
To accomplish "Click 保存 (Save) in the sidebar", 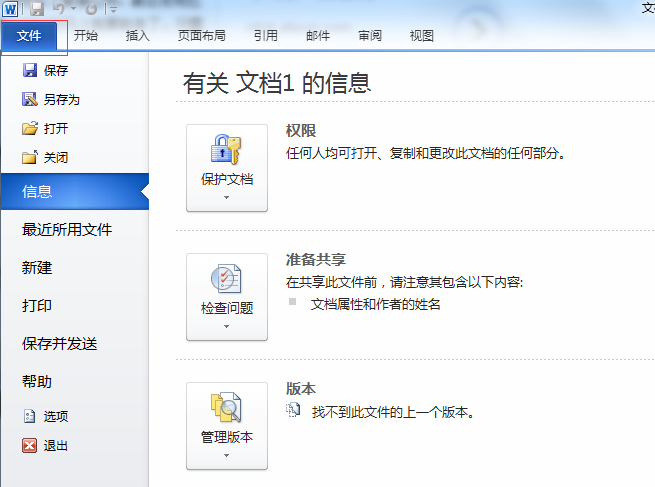I will pos(55,71).
